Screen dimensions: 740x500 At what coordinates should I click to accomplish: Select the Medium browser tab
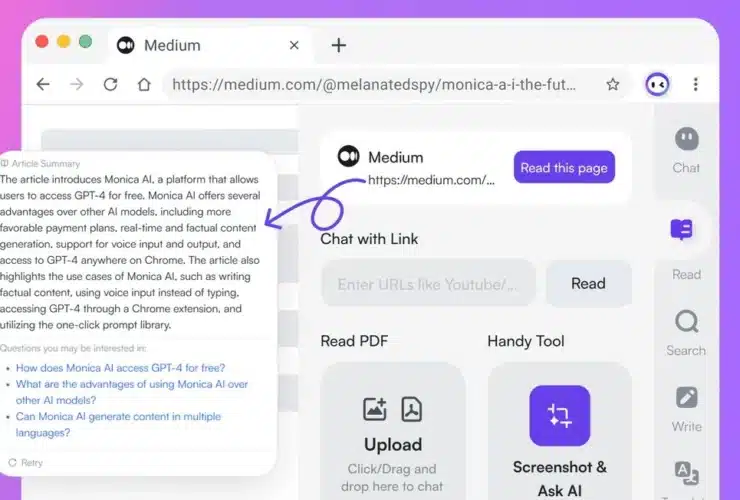pyautogui.click(x=210, y=45)
